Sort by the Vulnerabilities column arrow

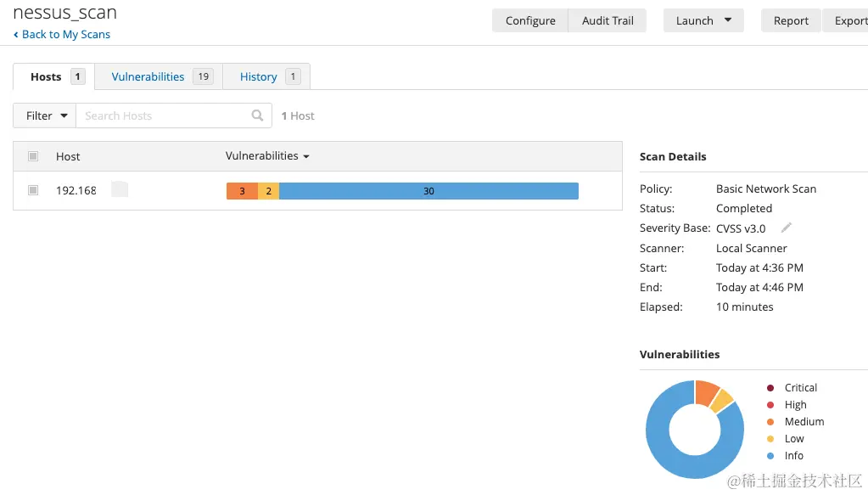point(306,157)
